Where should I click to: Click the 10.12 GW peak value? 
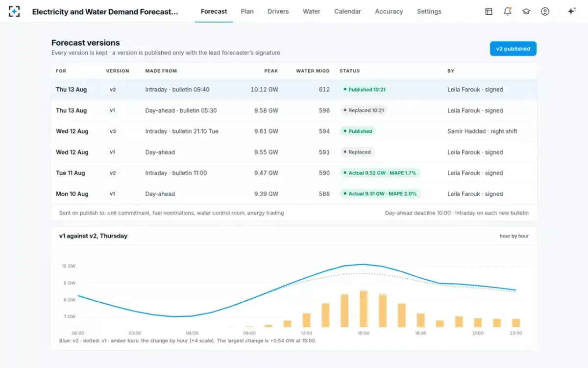click(265, 90)
